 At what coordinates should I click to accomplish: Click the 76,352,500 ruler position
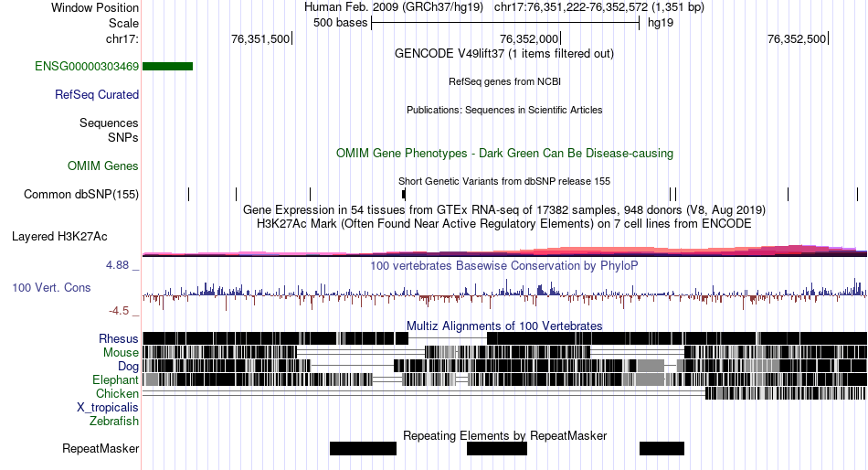coord(797,38)
